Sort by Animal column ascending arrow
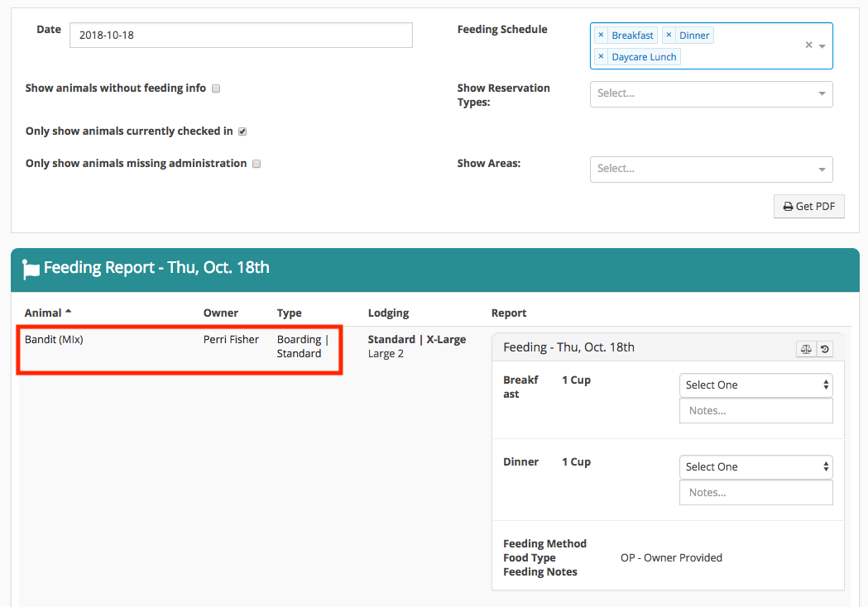The image size is (868, 607). click(x=69, y=312)
